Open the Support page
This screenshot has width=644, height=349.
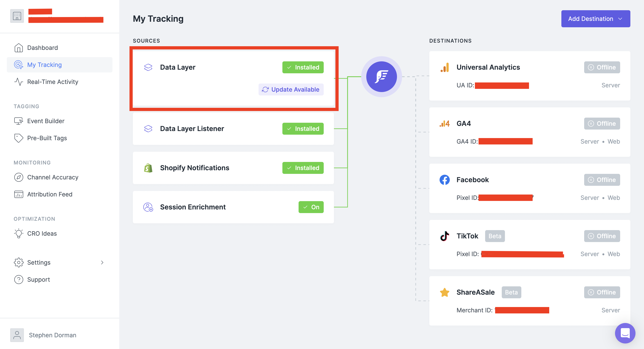pyautogui.click(x=39, y=280)
